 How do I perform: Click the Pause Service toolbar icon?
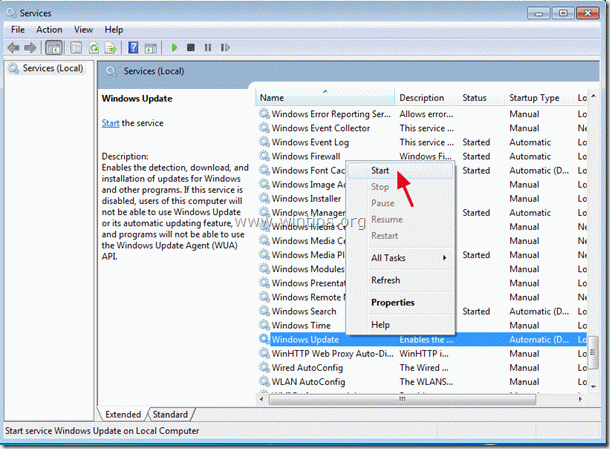208,47
